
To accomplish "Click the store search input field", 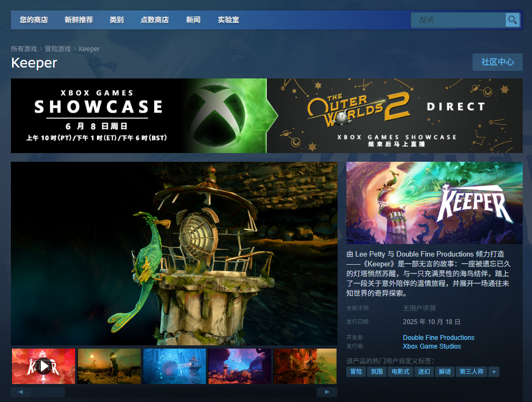I will [458, 20].
